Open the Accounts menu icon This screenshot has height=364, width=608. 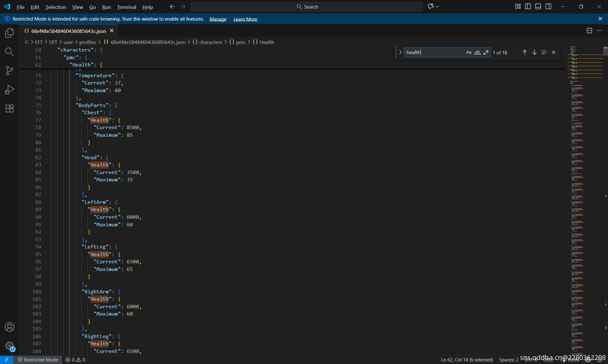(x=9, y=327)
